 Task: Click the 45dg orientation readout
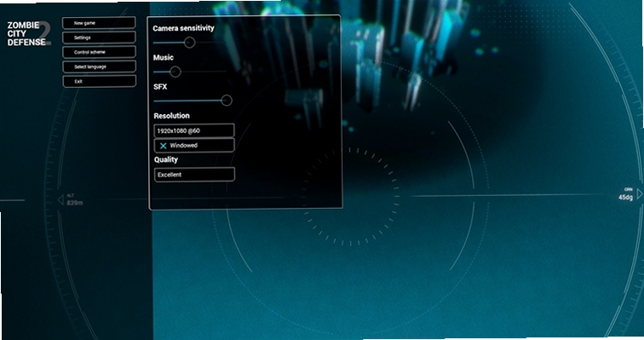(x=625, y=197)
